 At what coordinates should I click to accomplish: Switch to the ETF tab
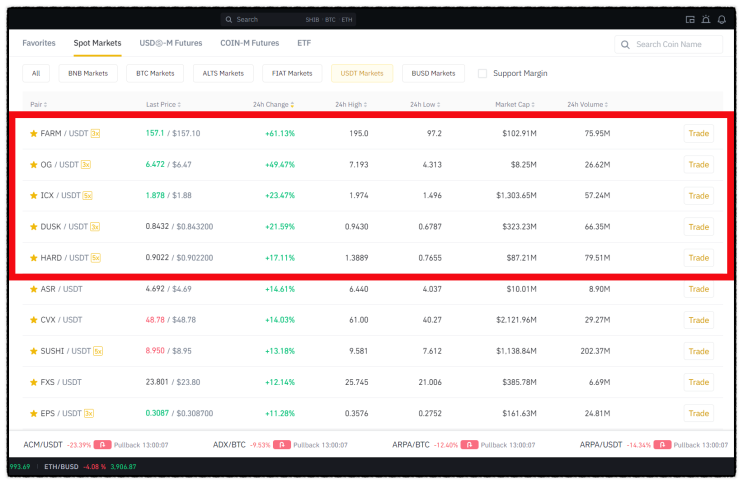304,43
